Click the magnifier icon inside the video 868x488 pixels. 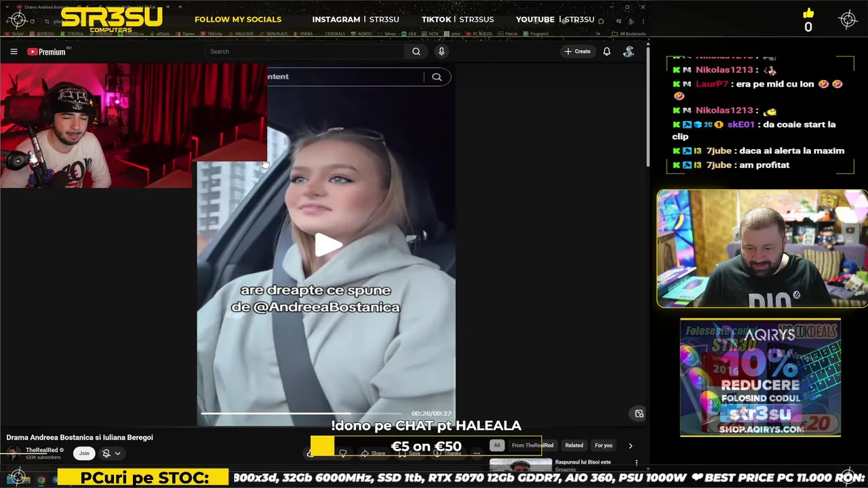(437, 77)
